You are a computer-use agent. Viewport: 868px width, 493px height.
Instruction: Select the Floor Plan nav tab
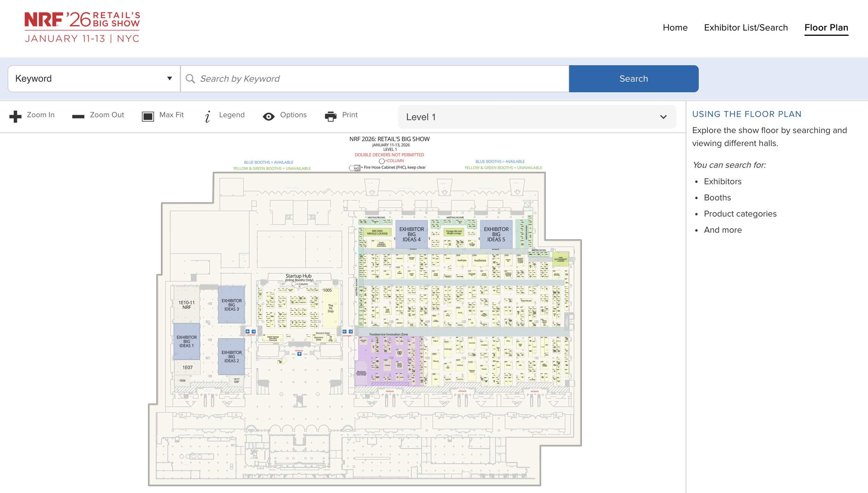[x=826, y=27]
